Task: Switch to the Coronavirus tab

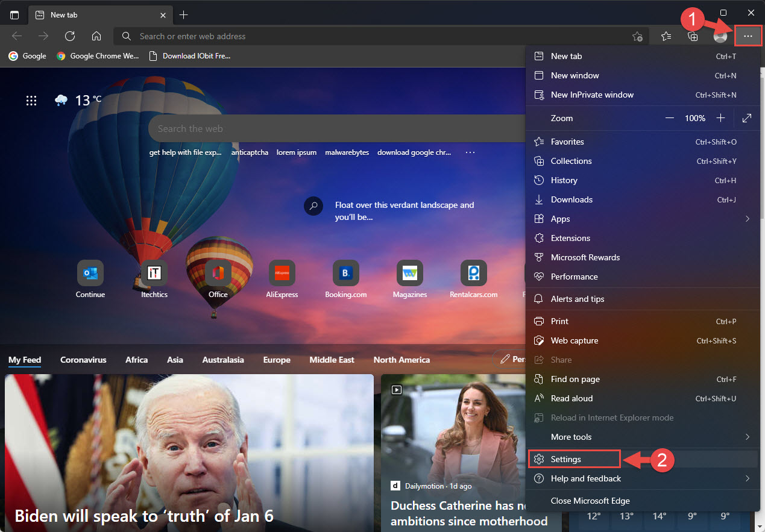Action: [83, 360]
